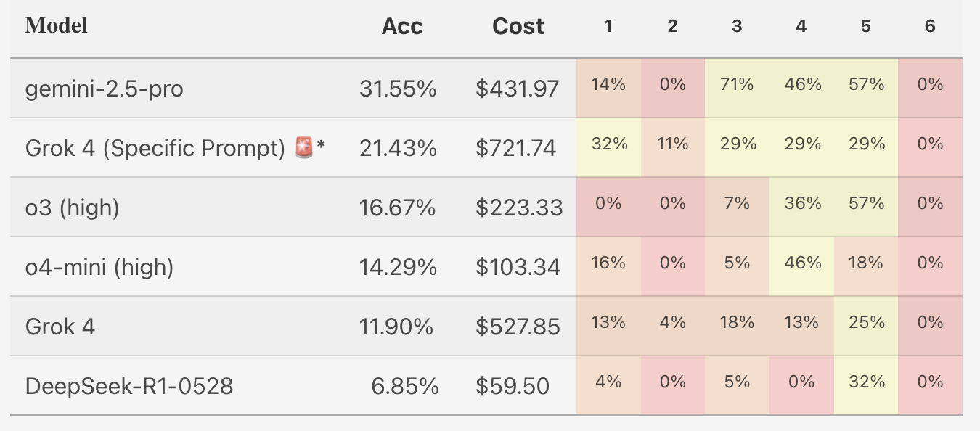Click the o4-mini (high) model name
This screenshot has height=431, width=980.
tap(99, 267)
